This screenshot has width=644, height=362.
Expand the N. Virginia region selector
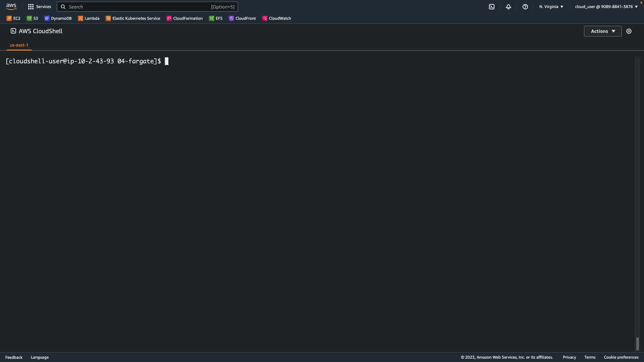551,7
